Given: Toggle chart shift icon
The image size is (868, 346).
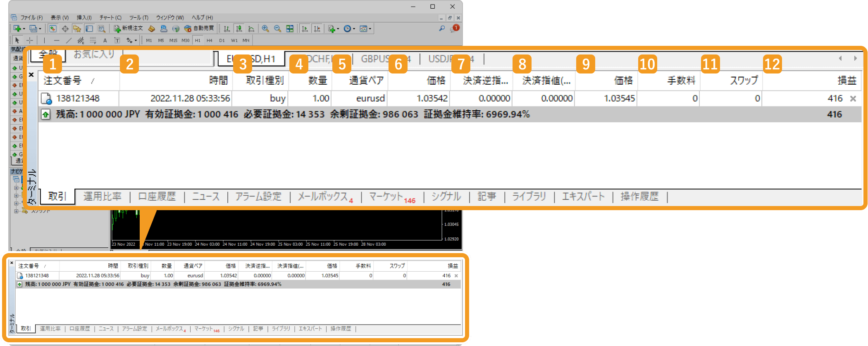Looking at the screenshot, I should tap(317, 28).
